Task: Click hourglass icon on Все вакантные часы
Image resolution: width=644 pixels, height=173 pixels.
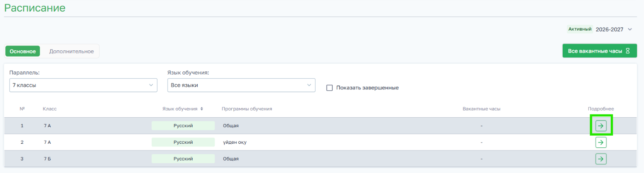Action: tap(628, 51)
